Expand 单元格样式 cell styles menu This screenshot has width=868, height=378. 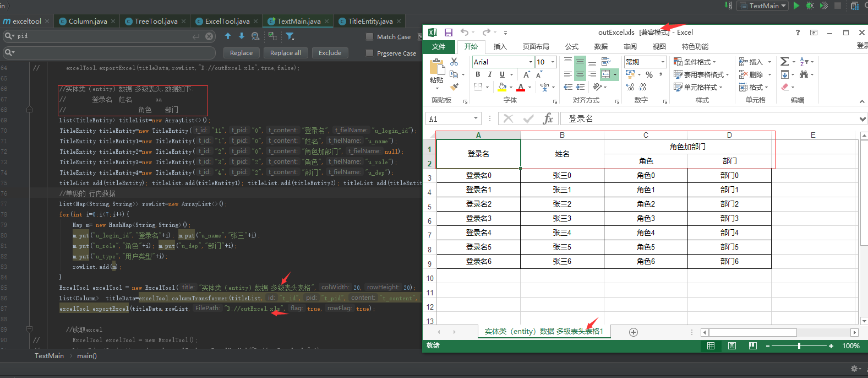(x=698, y=87)
